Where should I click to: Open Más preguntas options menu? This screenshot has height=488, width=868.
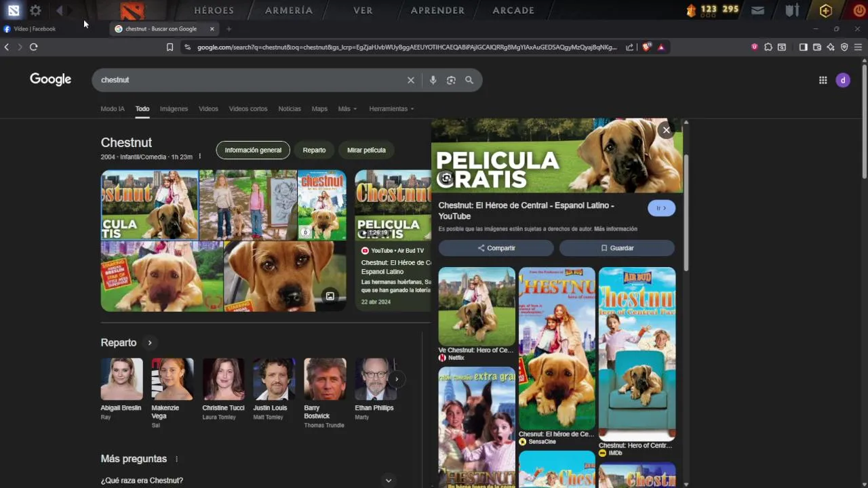pos(176,459)
